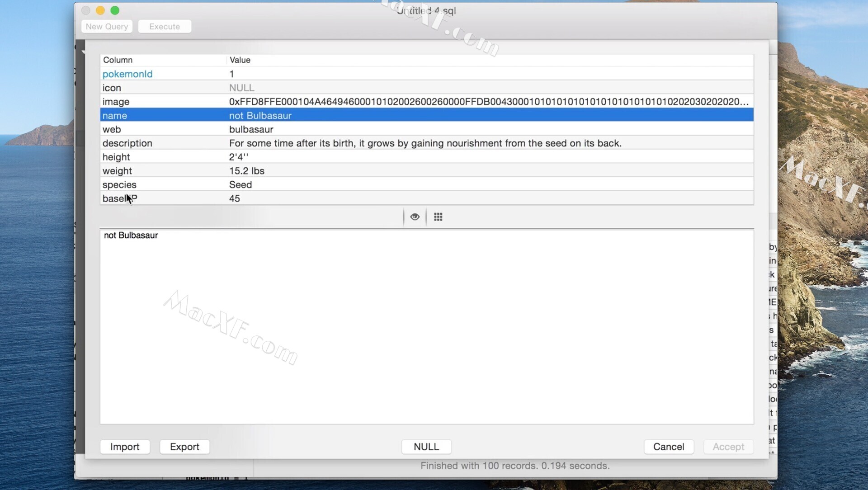Click Accept to save changes
Viewport: 868px width, 490px height.
pyautogui.click(x=728, y=447)
